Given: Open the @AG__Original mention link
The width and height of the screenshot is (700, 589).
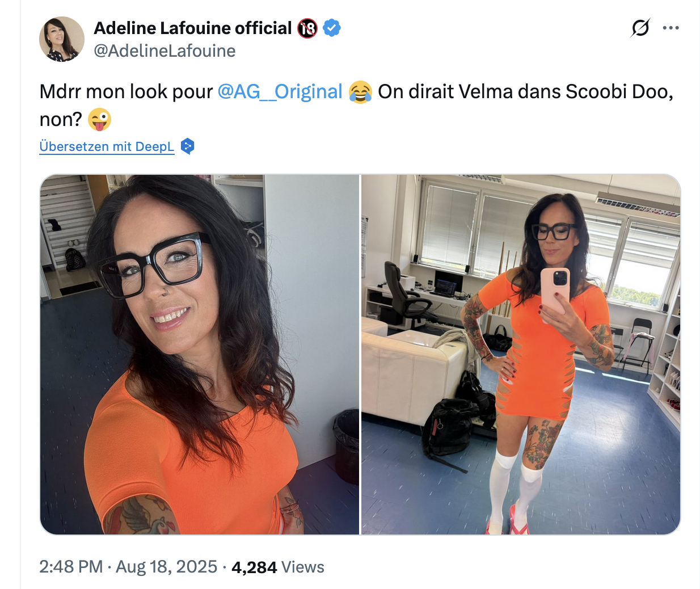Looking at the screenshot, I should pos(280,91).
